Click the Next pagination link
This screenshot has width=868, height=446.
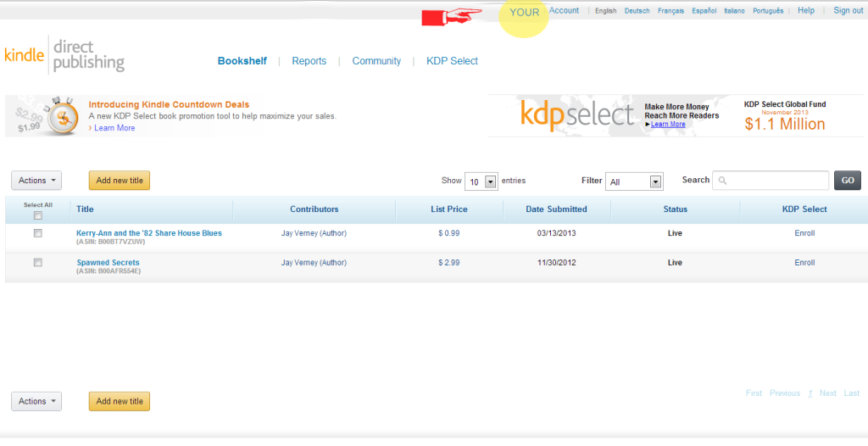(x=828, y=393)
